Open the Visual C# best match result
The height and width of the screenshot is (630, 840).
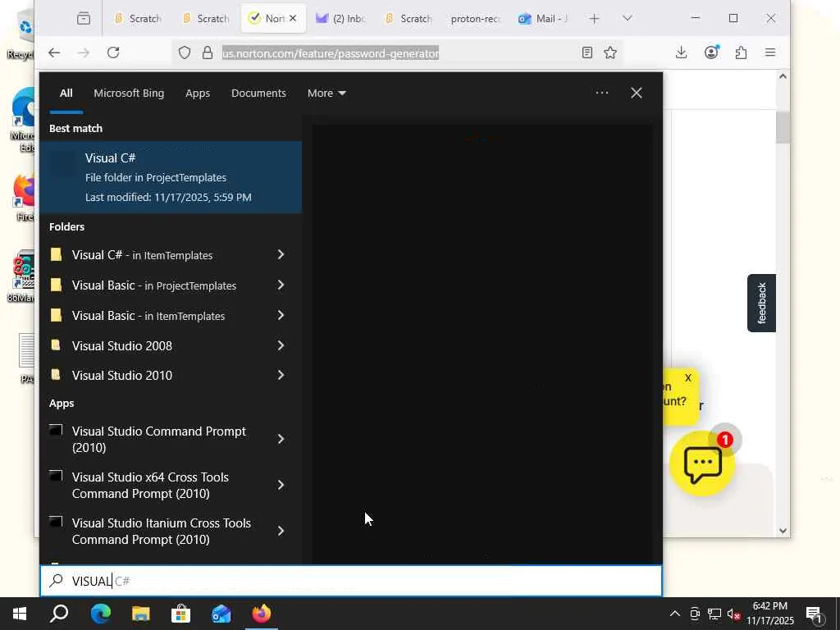click(171, 177)
